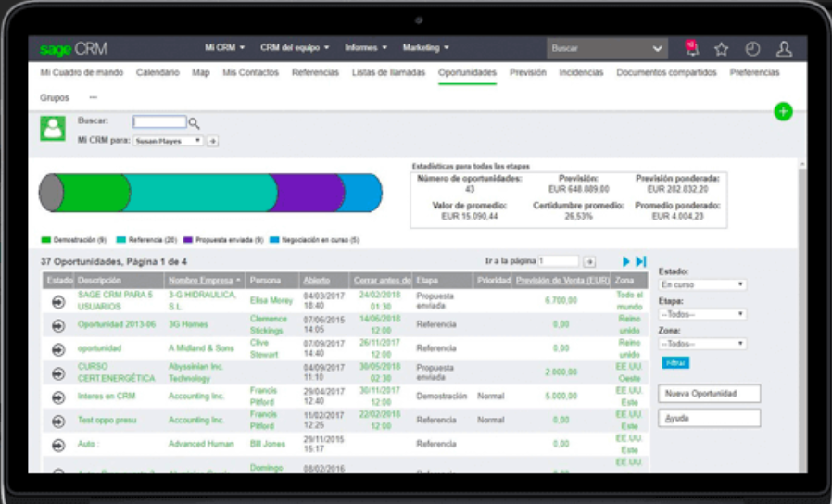Open recent history clock icon
This screenshot has height=504, width=832.
752,49
